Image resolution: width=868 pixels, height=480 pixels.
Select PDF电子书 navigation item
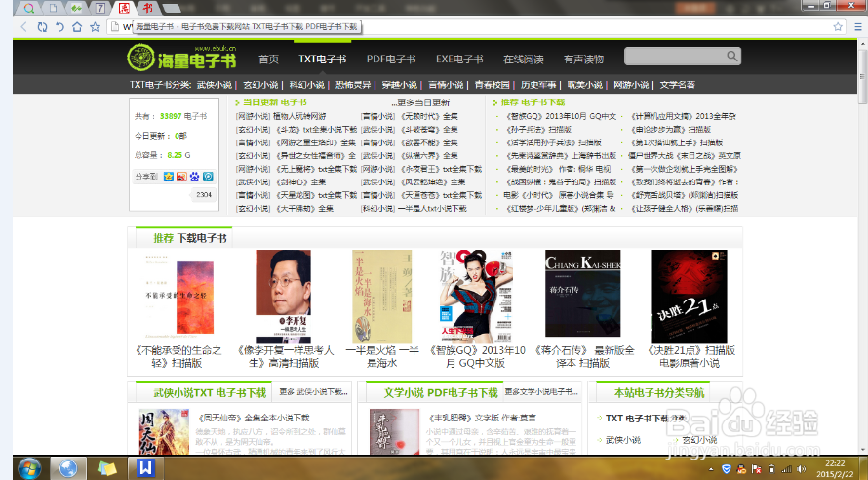pyautogui.click(x=391, y=60)
